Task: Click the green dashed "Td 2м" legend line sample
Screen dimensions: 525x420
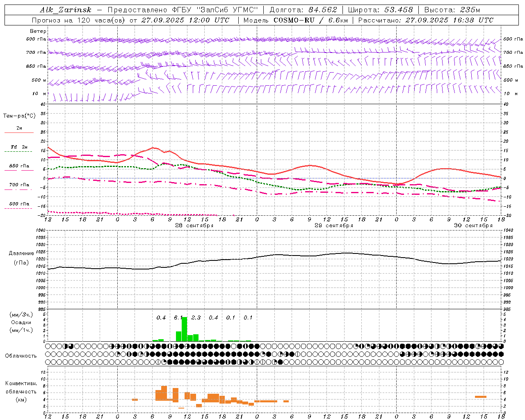Action: [18, 151]
